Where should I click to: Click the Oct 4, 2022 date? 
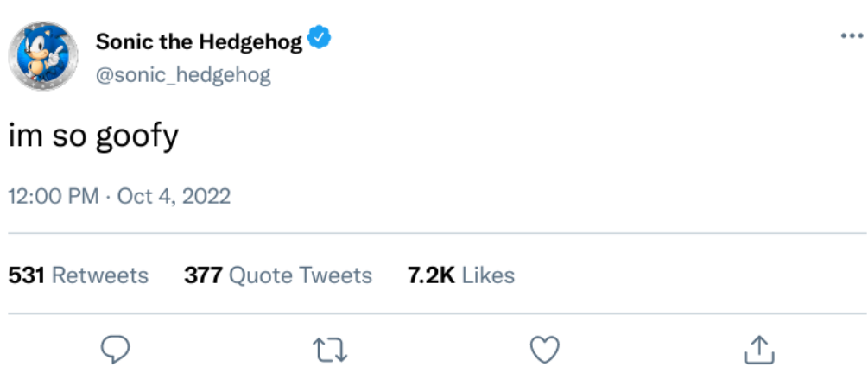[174, 196]
